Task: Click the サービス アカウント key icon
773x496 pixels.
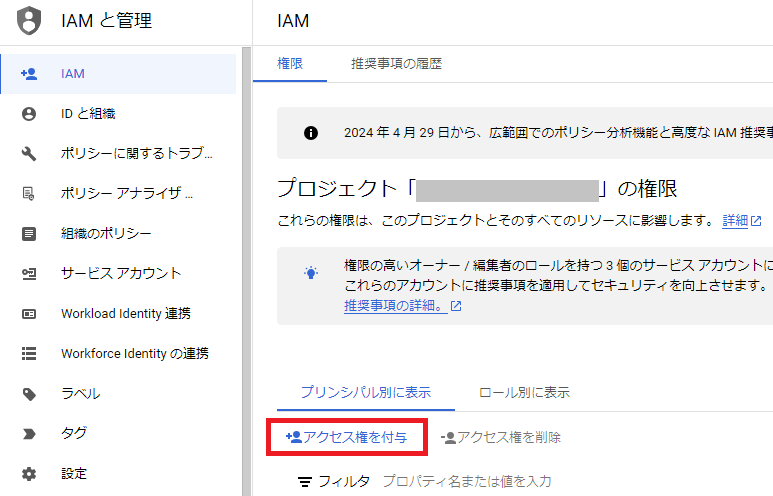Action: tap(29, 274)
